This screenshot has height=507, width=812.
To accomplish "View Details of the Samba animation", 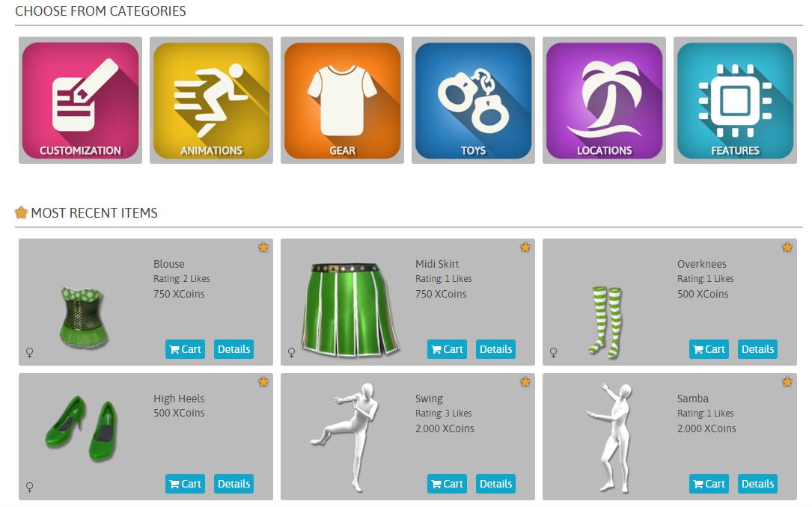I will (x=757, y=484).
